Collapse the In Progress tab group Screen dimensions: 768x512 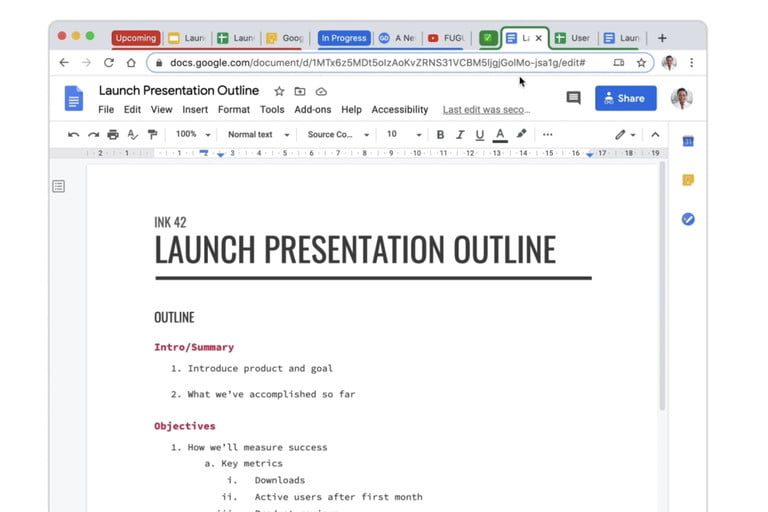click(344, 38)
